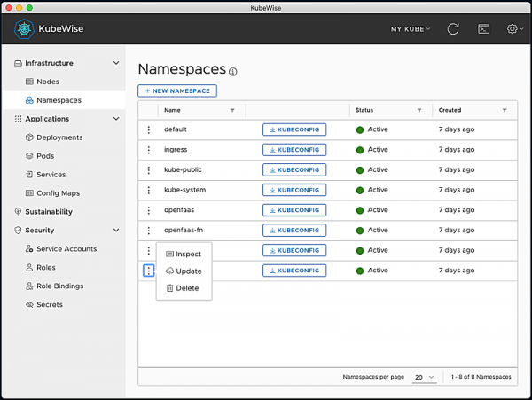Click the Created column filter icon
The height and width of the screenshot is (400, 532).
pyautogui.click(x=505, y=110)
